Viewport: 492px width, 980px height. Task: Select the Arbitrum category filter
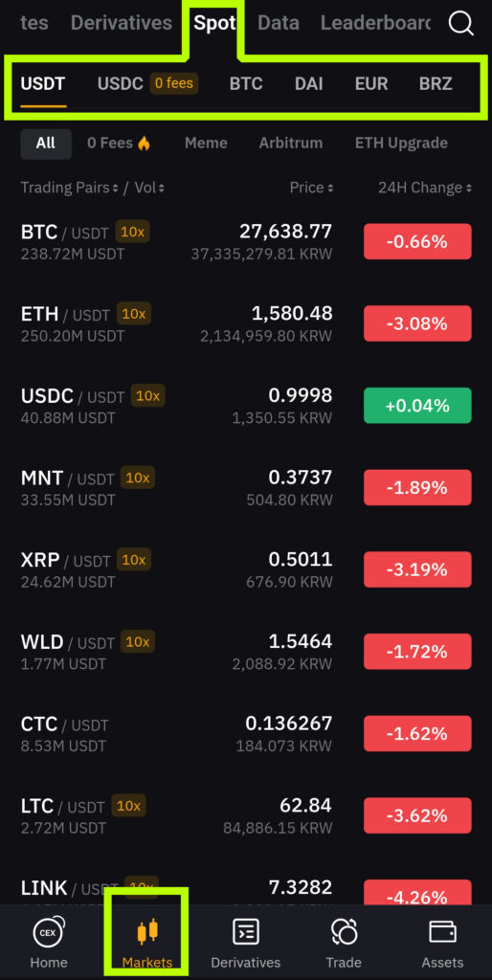291,144
